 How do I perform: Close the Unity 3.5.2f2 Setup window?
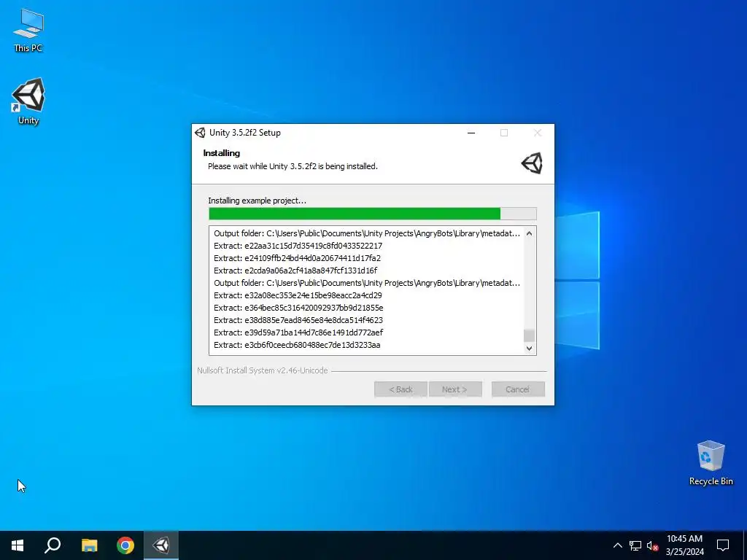[x=538, y=133]
